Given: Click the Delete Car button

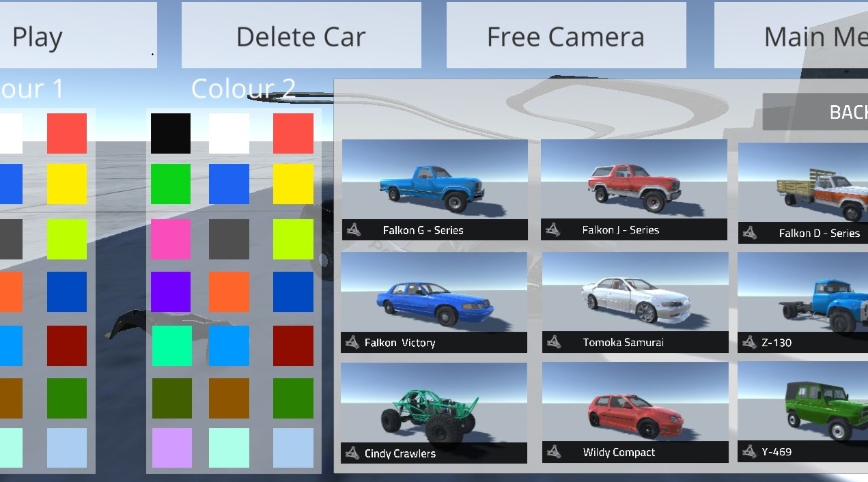Looking at the screenshot, I should click(x=301, y=36).
